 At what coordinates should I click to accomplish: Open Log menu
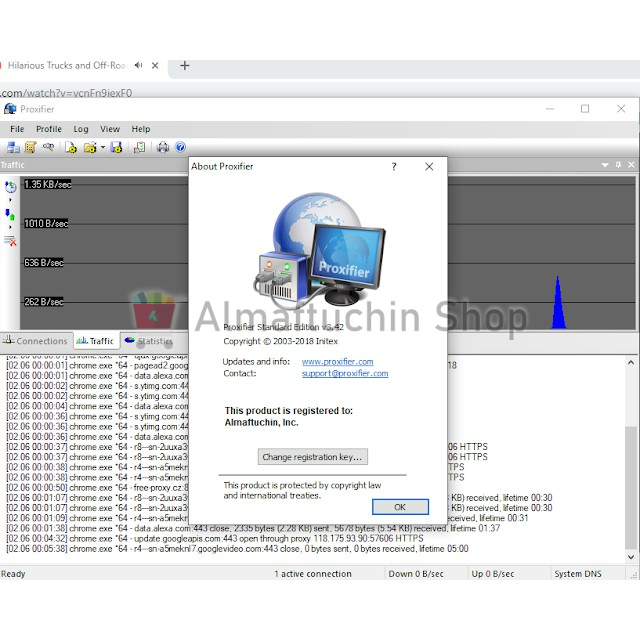(x=81, y=129)
